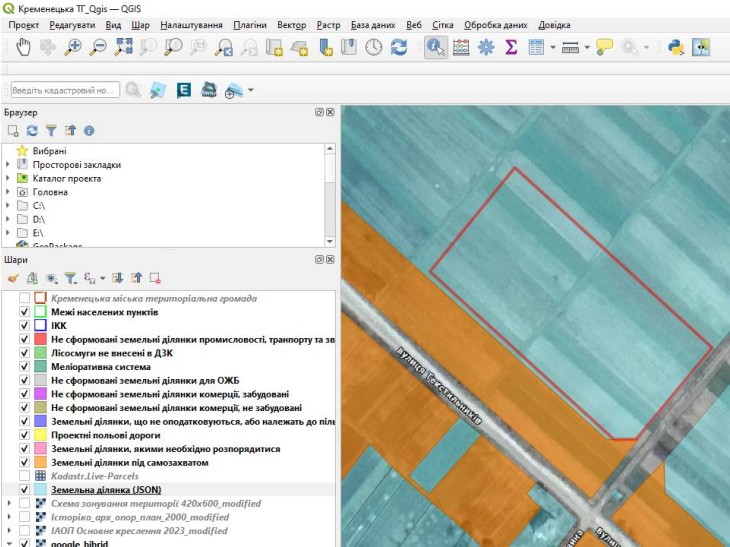Image resolution: width=730 pixels, height=547 pixels.
Task: Hide the Меліоративна система layer
Action: click(24, 366)
